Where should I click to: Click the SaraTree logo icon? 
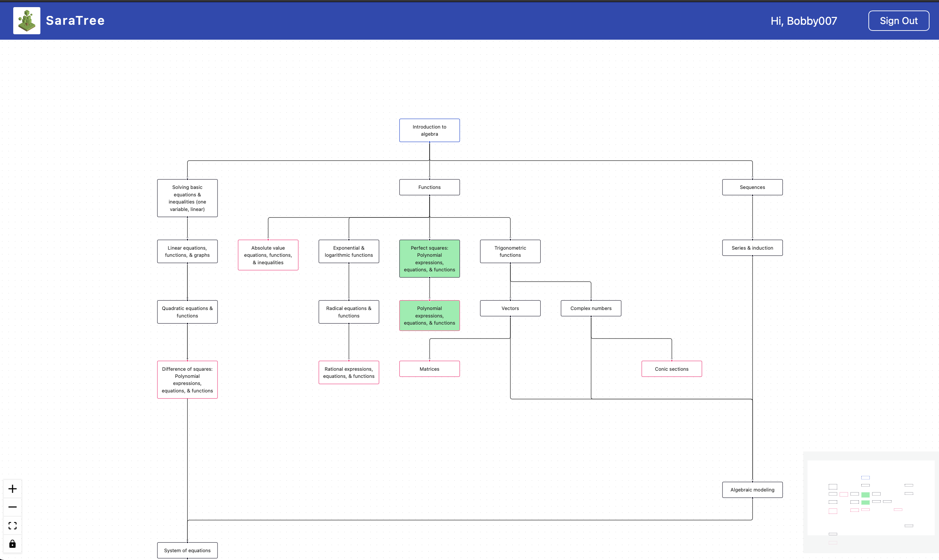(27, 21)
